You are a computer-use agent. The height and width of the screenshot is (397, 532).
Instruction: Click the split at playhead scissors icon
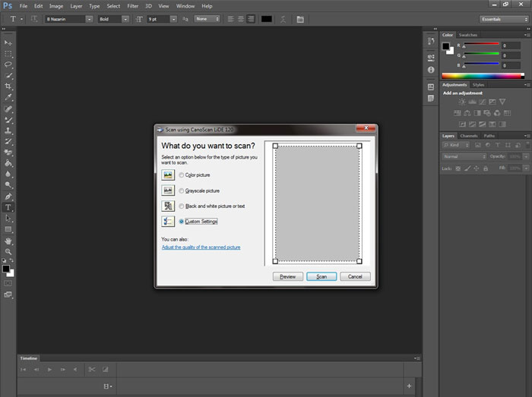(x=92, y=369)
